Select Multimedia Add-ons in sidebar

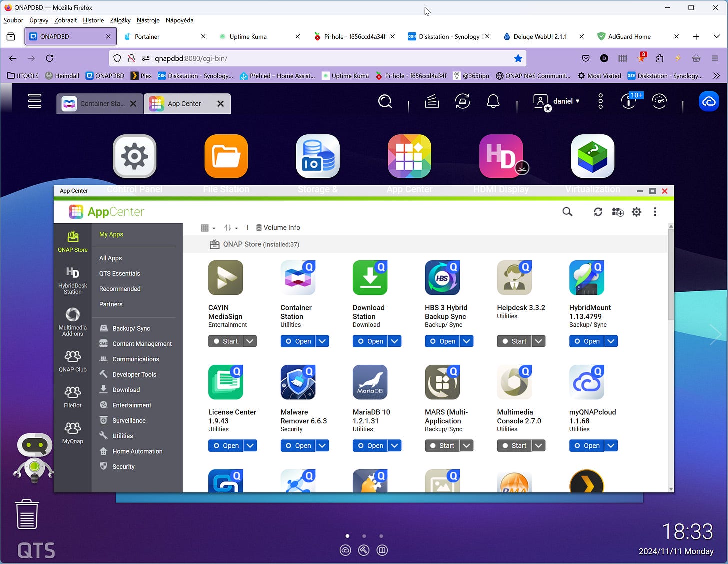point(73,322)
